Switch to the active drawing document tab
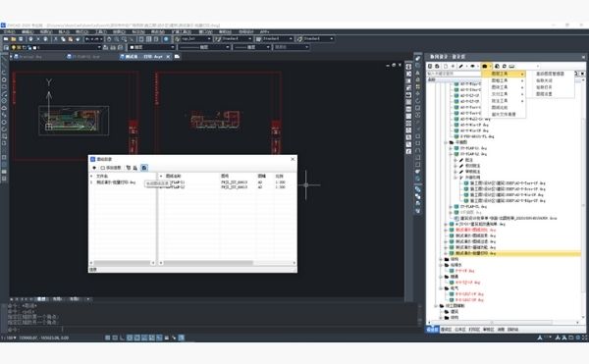The image size is (589, 364). (145, 57)
